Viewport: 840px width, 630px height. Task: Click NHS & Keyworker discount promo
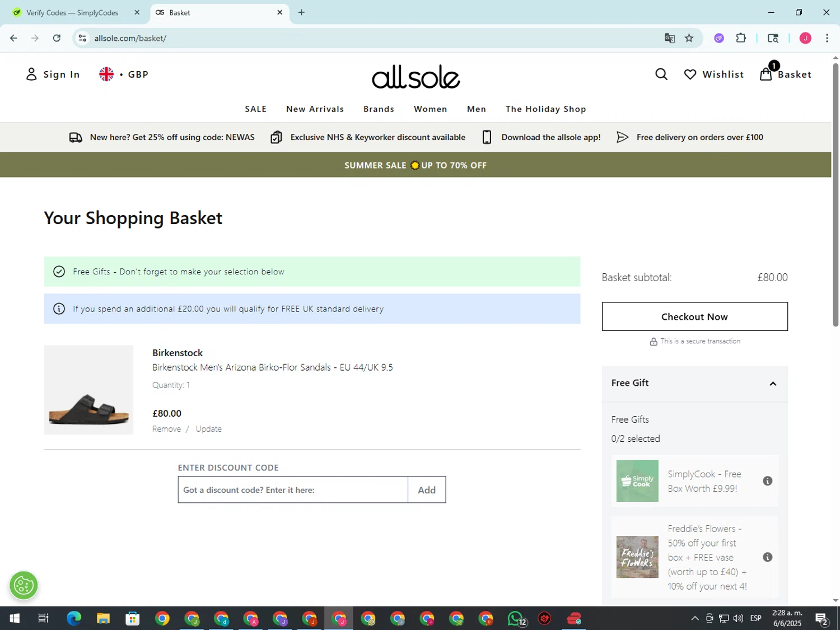368,137
